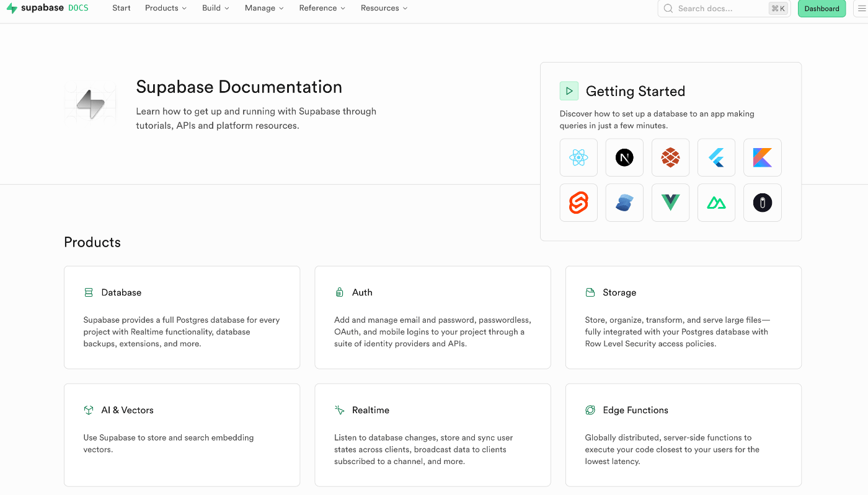
Task: Open the Realtime product card title
Action: pos(371,410)
